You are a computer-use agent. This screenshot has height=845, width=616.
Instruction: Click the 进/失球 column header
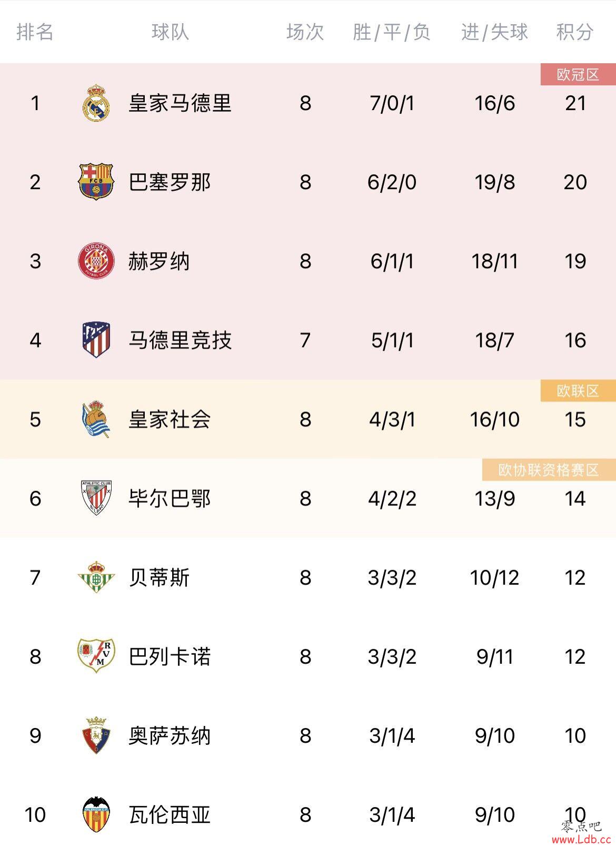tap(494, 32)
